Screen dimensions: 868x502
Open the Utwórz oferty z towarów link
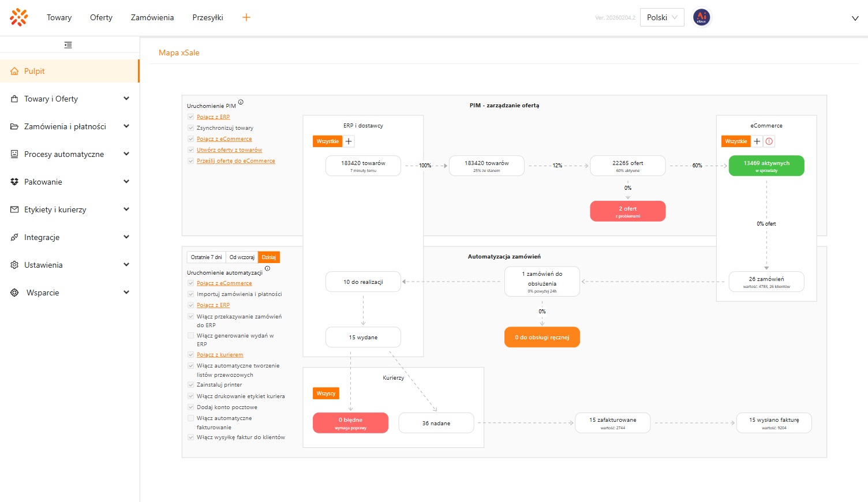click(229, 150)
